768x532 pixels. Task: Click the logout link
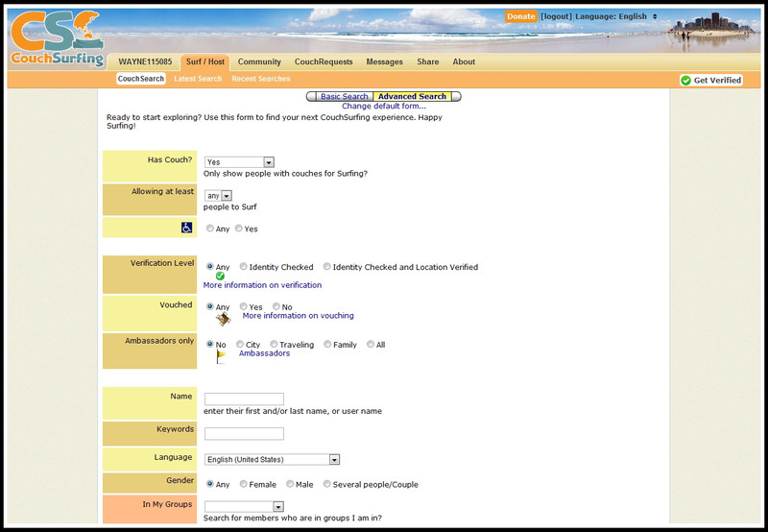pyautogui.click(x=557, y=16)
